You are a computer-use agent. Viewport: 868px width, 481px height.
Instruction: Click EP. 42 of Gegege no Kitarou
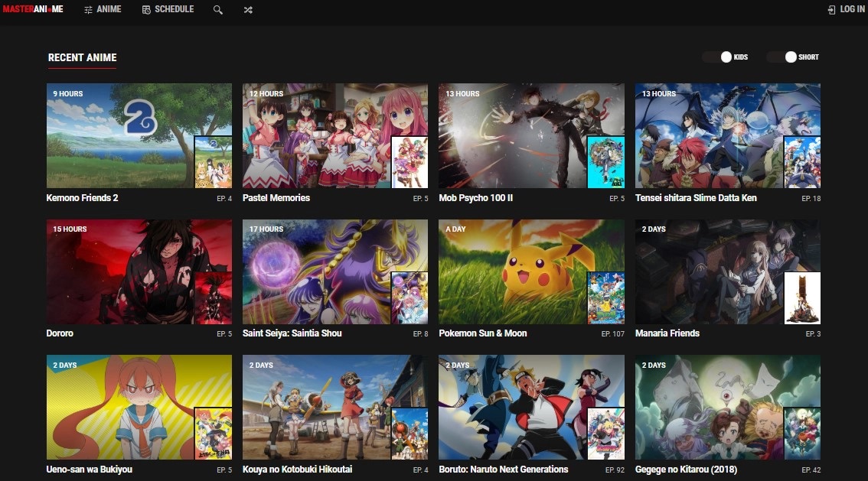(811, 470)
